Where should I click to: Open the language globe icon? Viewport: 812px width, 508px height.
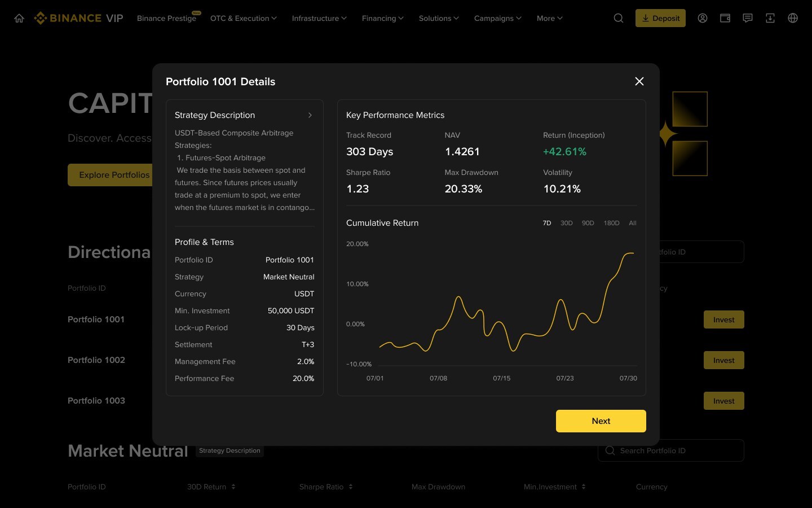tap(793, 18)
